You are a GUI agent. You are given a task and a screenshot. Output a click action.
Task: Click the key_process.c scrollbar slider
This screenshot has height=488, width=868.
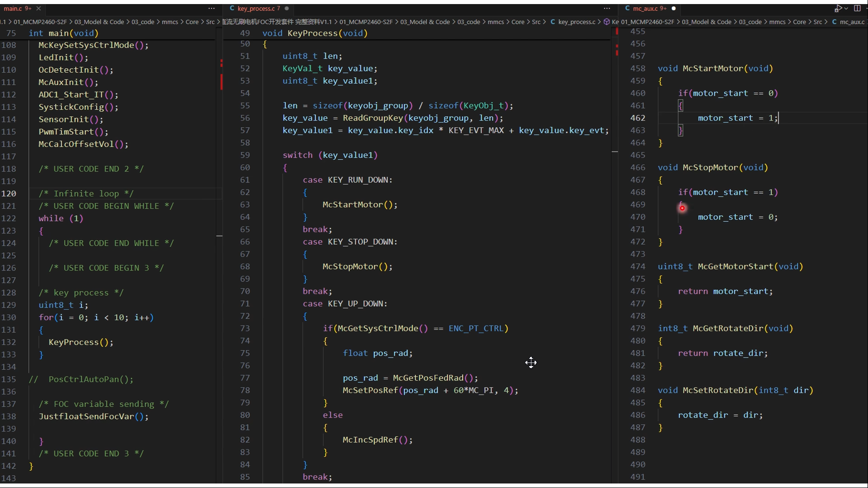[x=615, y=152]
